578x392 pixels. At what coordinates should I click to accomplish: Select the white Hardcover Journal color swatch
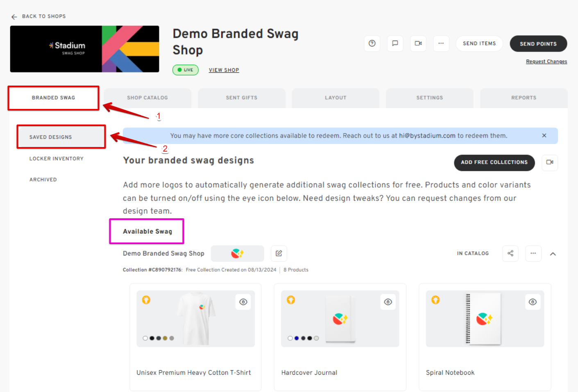pyautogui.click(x=290, y=338)
